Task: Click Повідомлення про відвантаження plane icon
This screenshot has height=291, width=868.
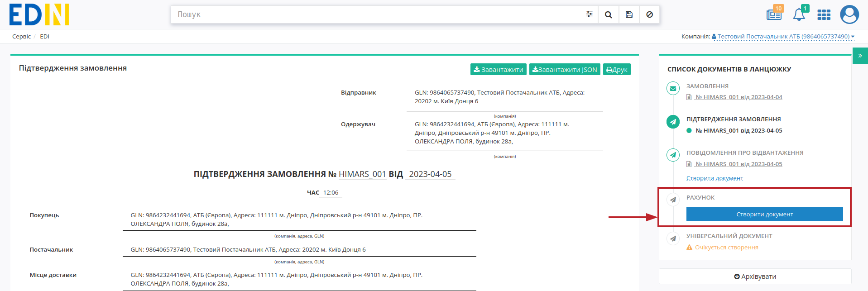Action: click(673, 155)
